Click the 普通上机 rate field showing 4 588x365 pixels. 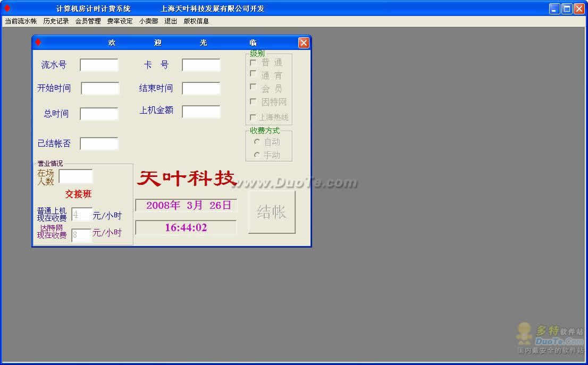click(x=81, y=215)
